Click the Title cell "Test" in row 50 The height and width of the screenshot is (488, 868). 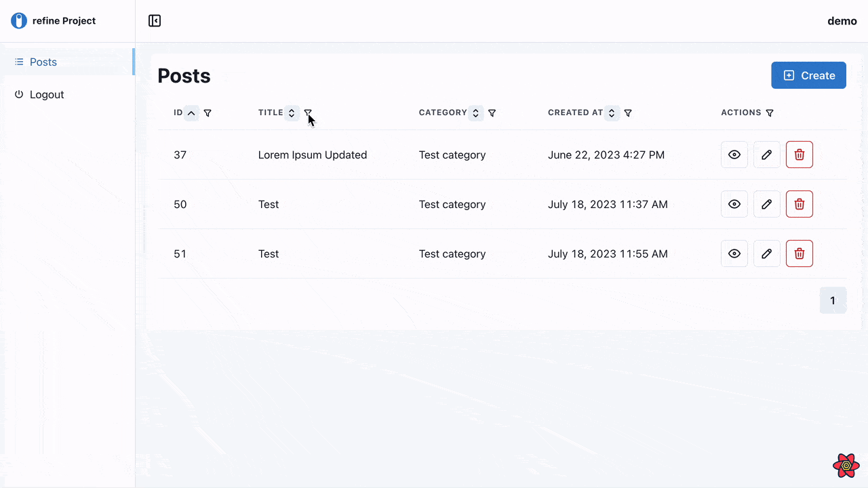click(269, 204)
